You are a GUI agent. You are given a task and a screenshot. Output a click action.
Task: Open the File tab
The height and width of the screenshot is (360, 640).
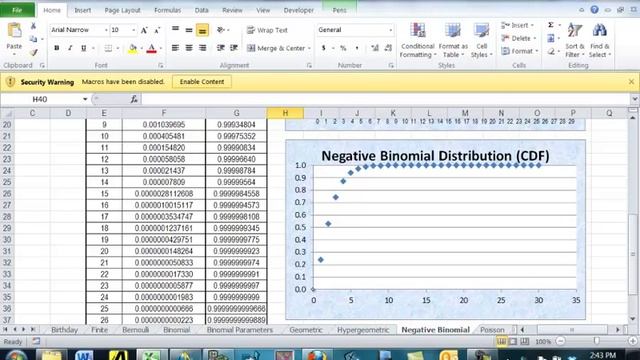(17, 10)
